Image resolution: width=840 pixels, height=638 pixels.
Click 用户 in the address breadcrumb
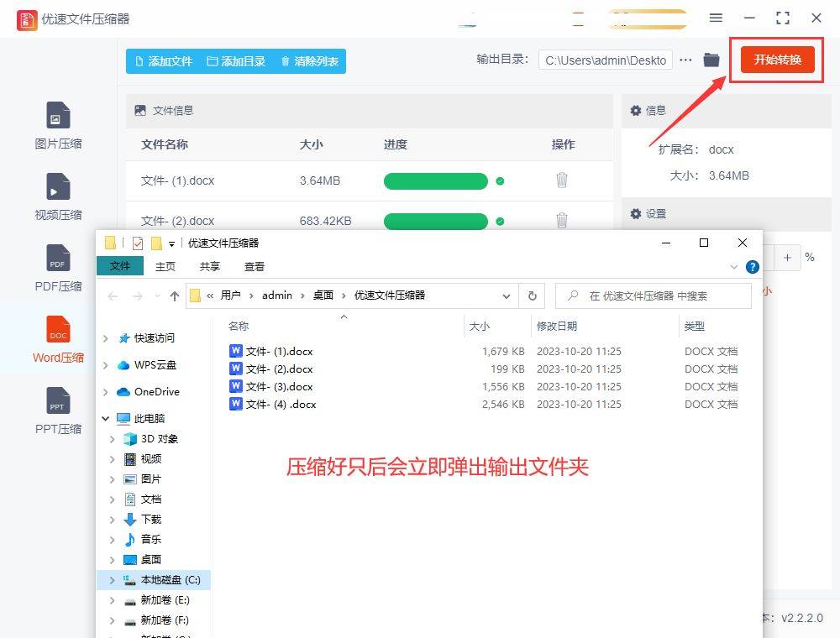point(230,295)
